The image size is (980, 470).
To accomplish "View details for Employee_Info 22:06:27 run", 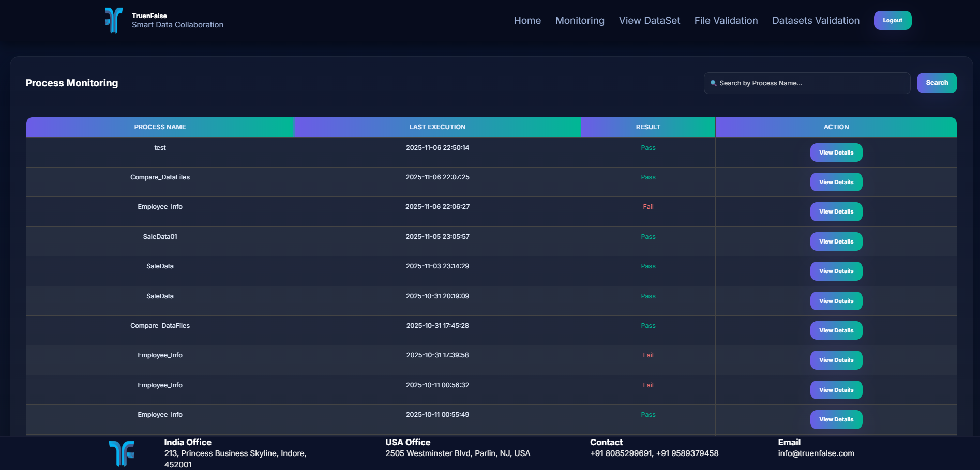I will coord(836,211).
